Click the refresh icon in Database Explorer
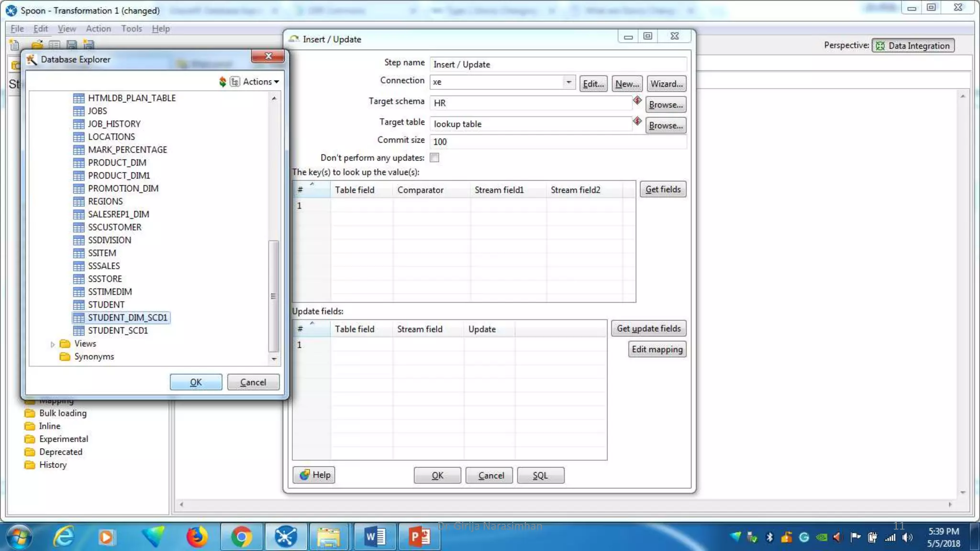The image size is (980, 551). point(223,82)
